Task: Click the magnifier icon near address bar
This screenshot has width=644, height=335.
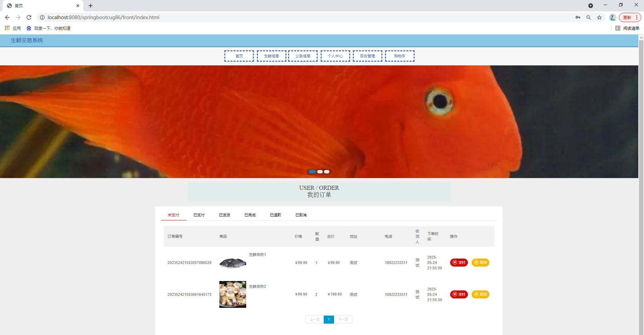Action: 588,17
